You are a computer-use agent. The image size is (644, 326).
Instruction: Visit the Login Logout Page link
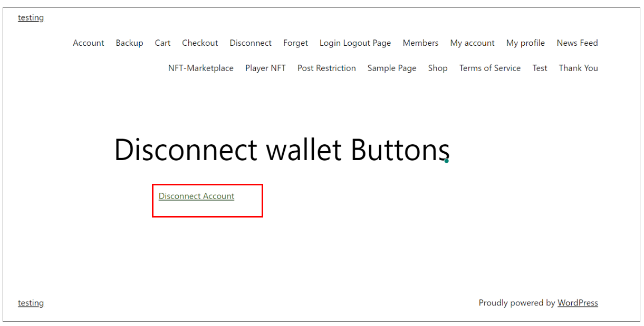pyautogui.click(x=355, y=43)
